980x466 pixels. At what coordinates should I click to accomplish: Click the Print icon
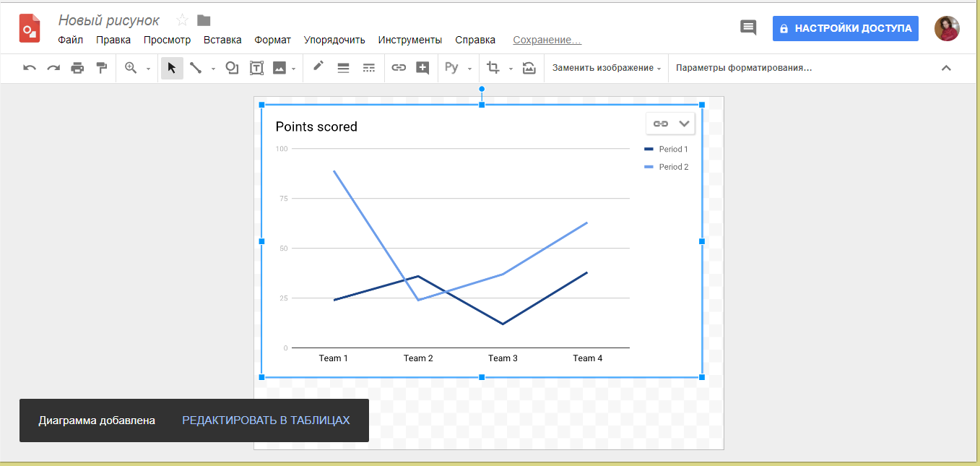(x=77, y=68)
